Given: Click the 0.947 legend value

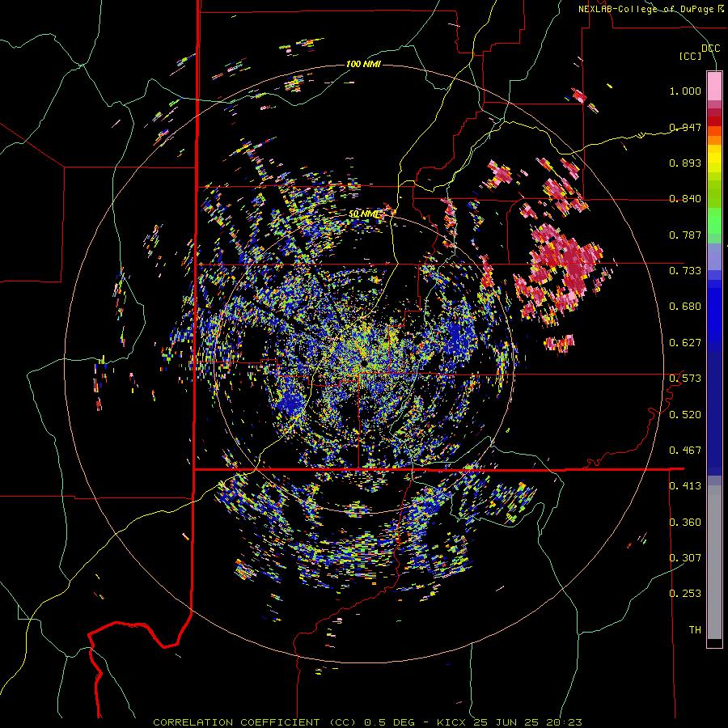Looking at the screenshot, I should pyautogui.click(x=685, y=127).
